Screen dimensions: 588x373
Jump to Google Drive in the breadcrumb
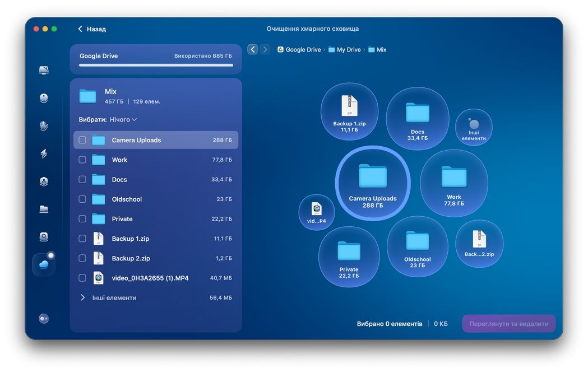[x=303, y=50]
